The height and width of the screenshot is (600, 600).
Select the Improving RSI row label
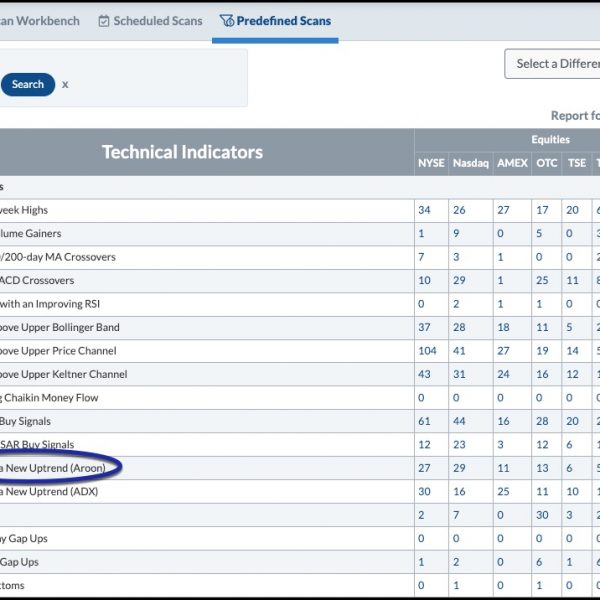point(50,304)
